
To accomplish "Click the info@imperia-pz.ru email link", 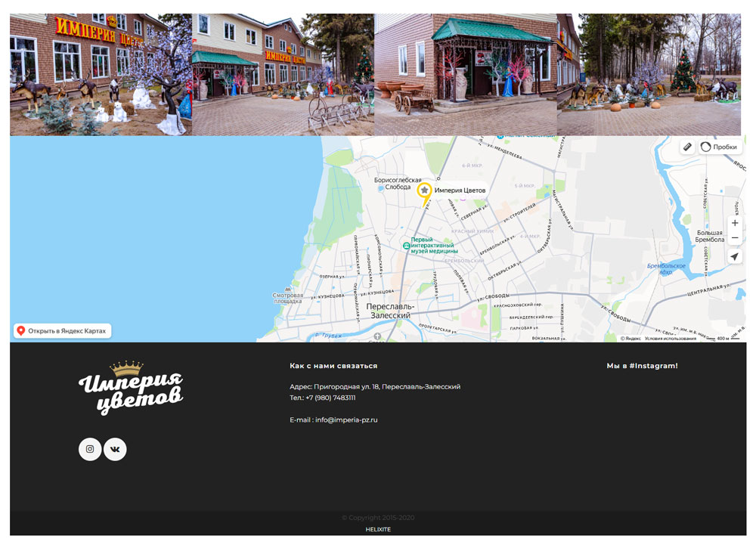I will coord(346,420).
